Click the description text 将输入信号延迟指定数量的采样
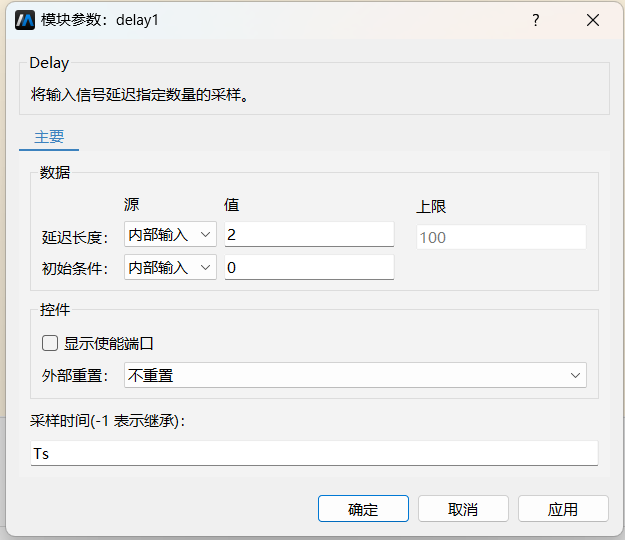The height and width of the screenshot is (540, 625). point(139,95)
